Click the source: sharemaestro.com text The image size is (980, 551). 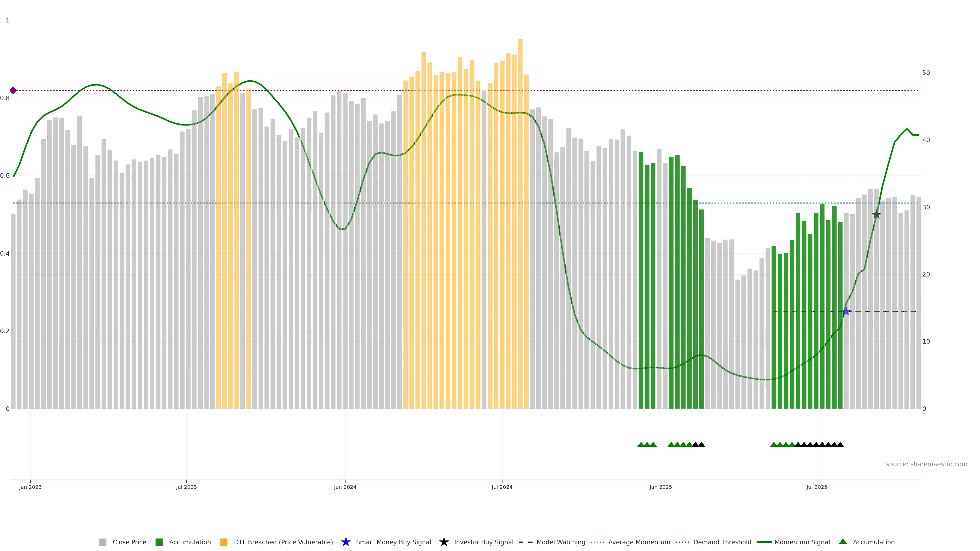coord(926,464)
